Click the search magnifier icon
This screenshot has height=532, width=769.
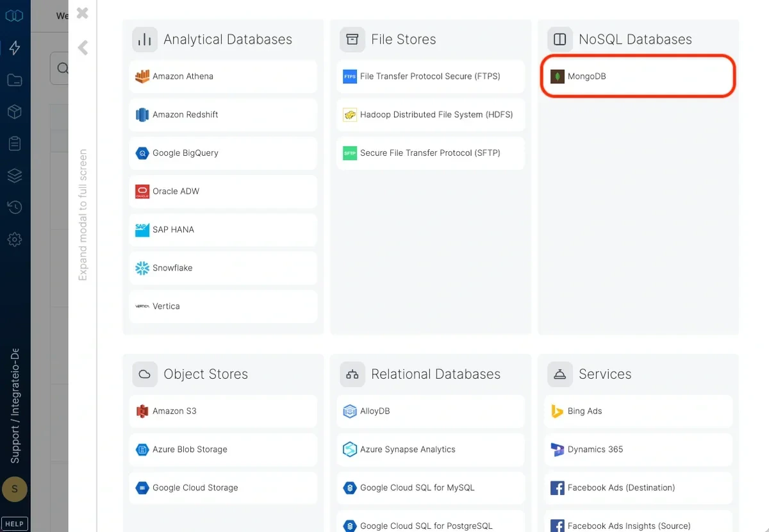point(62,68)
